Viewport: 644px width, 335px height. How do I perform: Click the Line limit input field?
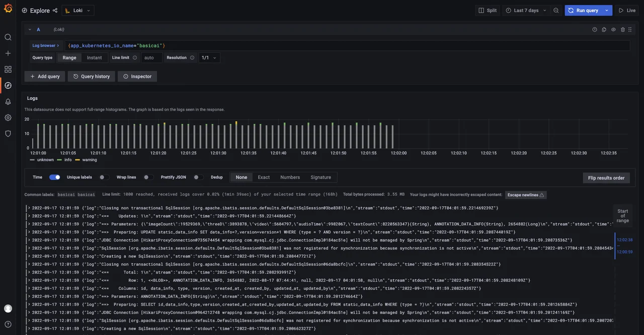pos(151,58)
